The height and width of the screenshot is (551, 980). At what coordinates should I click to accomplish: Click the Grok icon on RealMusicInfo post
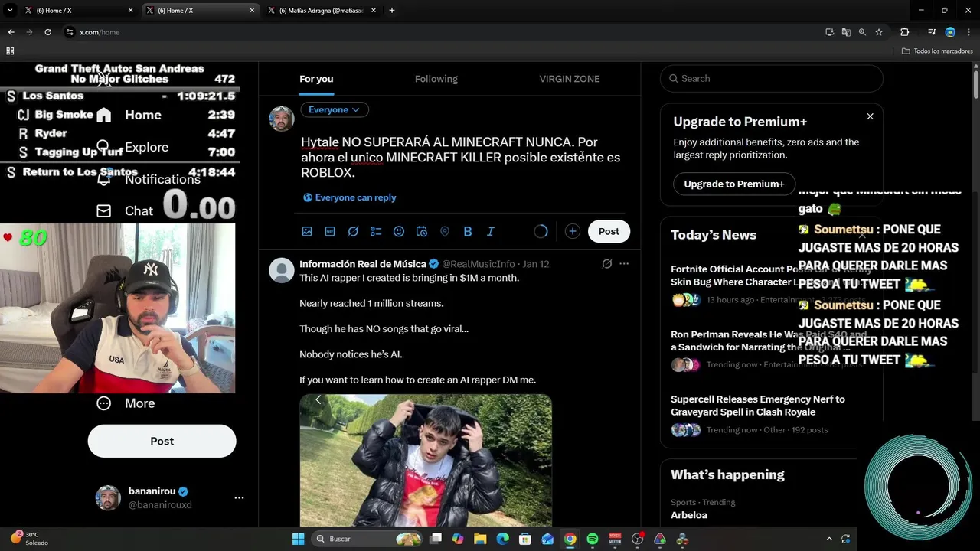click(x=606, y=264)
